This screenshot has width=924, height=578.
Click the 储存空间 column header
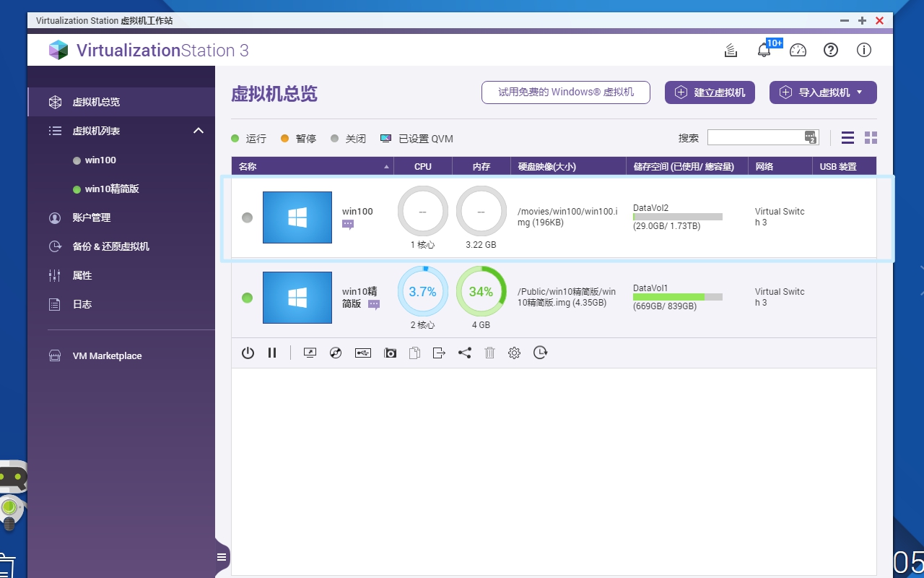(687, 166)
